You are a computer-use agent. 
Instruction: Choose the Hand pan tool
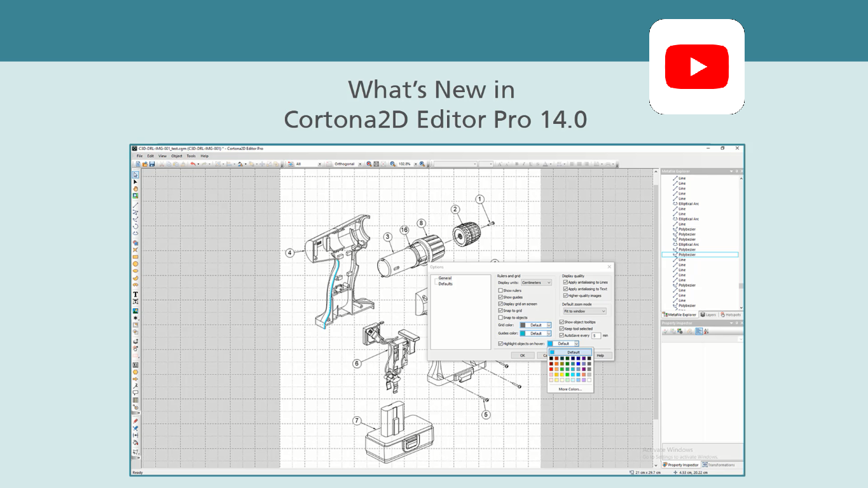pyautogui.click(x=135, y=189)
